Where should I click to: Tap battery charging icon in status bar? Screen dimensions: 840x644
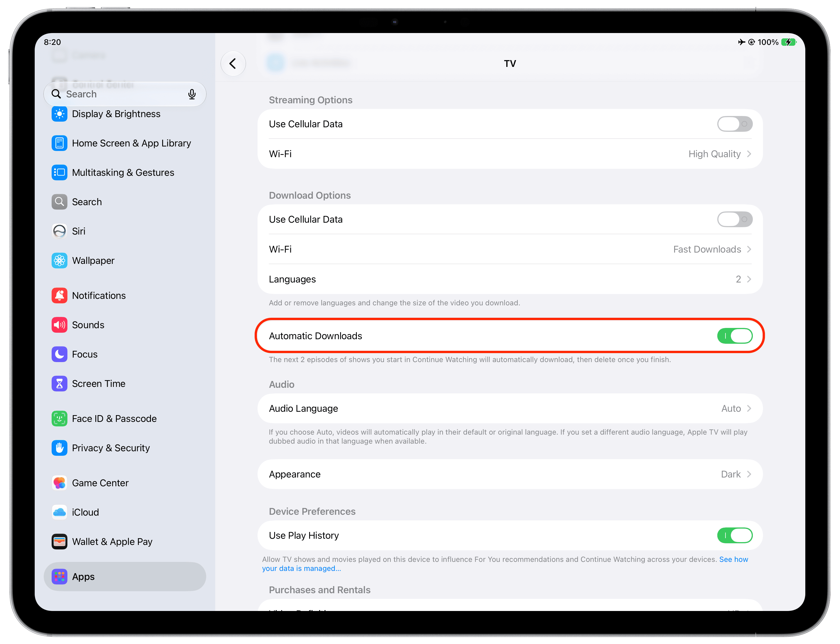[789, 42]
